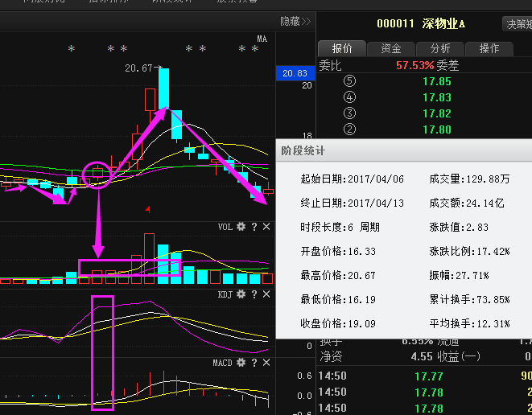This screenshot has width=532, height=415.
Task: Select 终止日期 2017/04/13 in statistics
Action: click(352, 203)
